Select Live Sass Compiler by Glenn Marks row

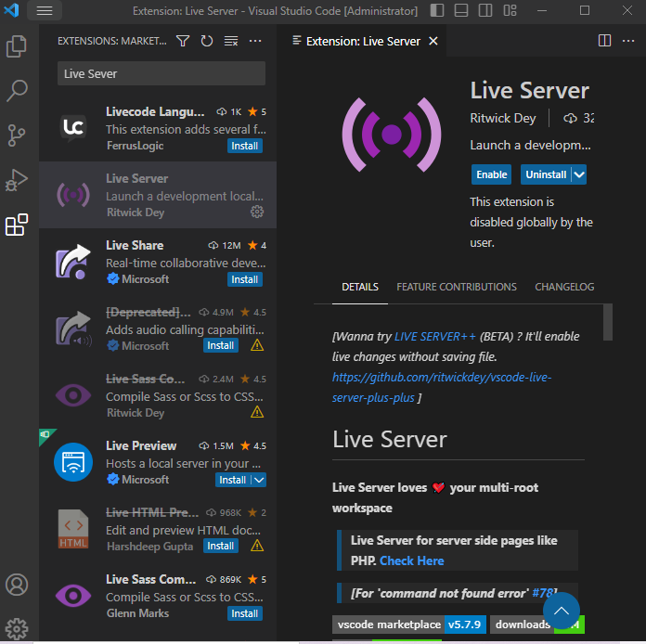coord(158,596)
